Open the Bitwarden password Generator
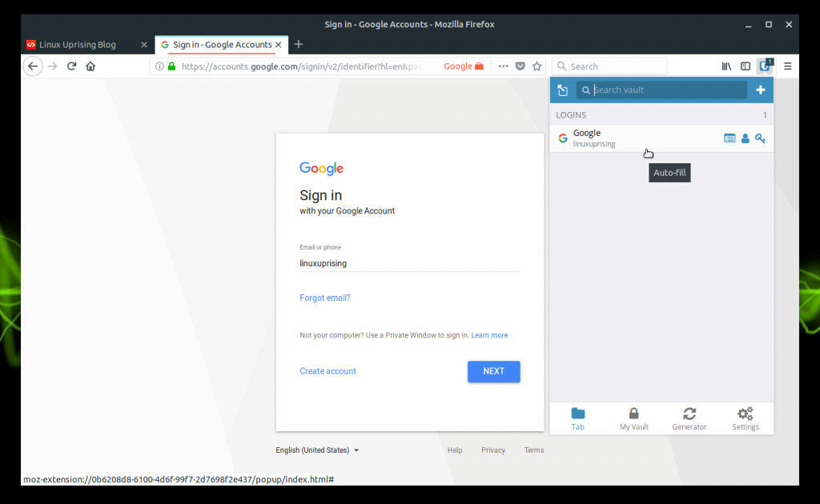Screen dimensions: 820x504 pyautogui.click(x=689, y=418)
